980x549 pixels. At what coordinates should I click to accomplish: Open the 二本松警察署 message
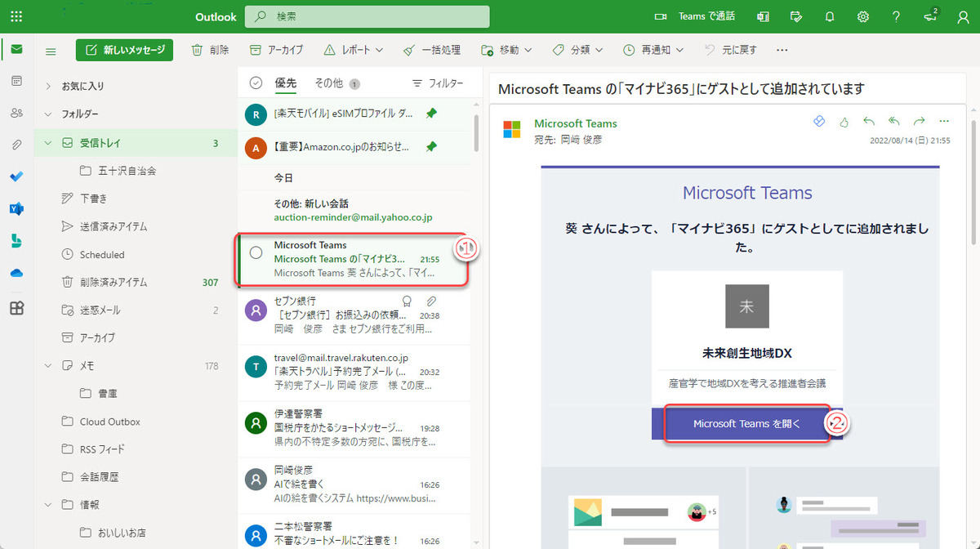pos(354,532)
